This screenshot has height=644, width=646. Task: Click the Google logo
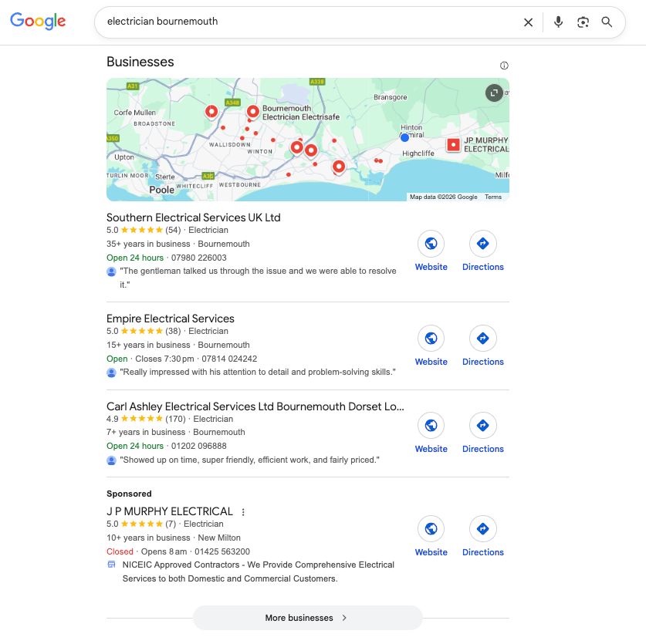coord(38,22)
